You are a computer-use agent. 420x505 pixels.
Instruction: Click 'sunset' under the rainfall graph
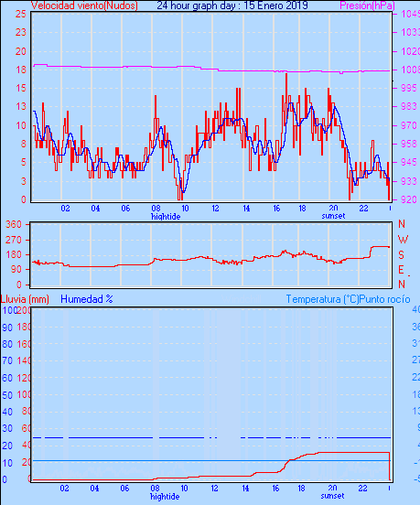point(332,496)
